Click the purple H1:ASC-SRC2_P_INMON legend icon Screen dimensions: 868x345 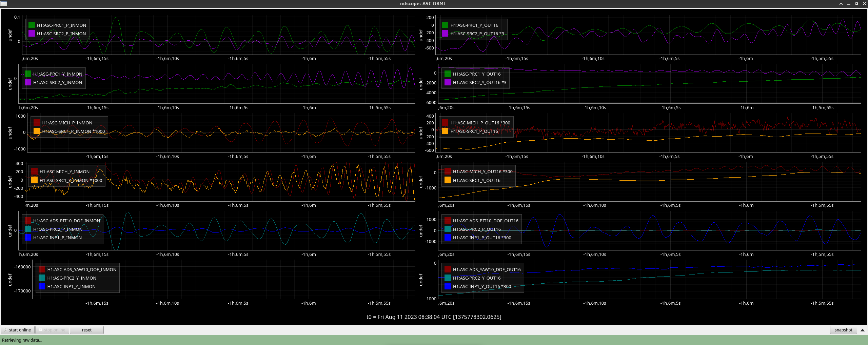tap(32, 34)
